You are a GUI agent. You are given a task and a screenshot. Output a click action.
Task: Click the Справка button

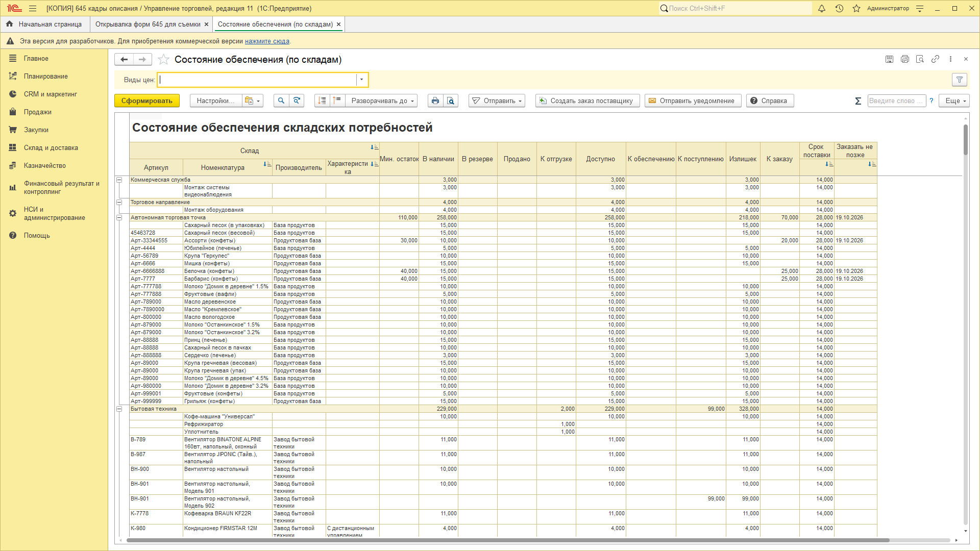(x=770, y=101)
